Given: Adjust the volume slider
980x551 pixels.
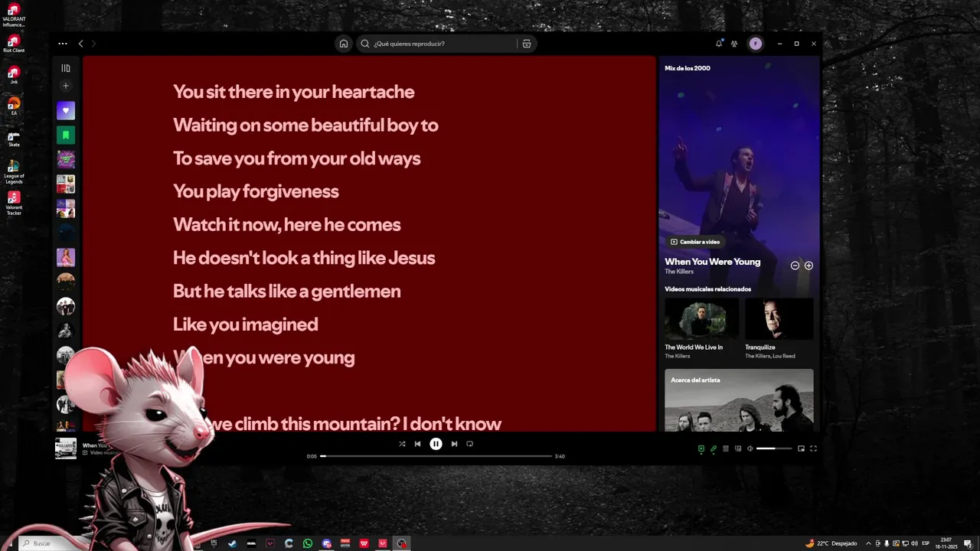Looking at the screenshot, I should click(774, 448).
